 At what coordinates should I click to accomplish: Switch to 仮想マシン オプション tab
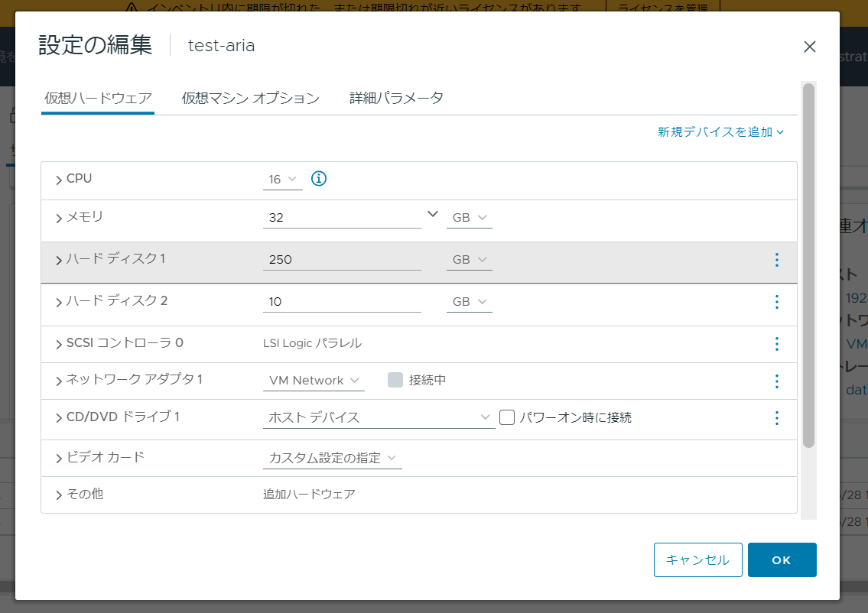tap(251, 99)
